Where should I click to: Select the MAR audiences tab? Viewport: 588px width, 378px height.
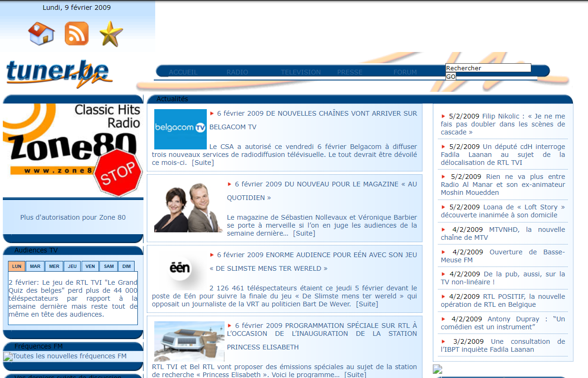tap(35, 267)
